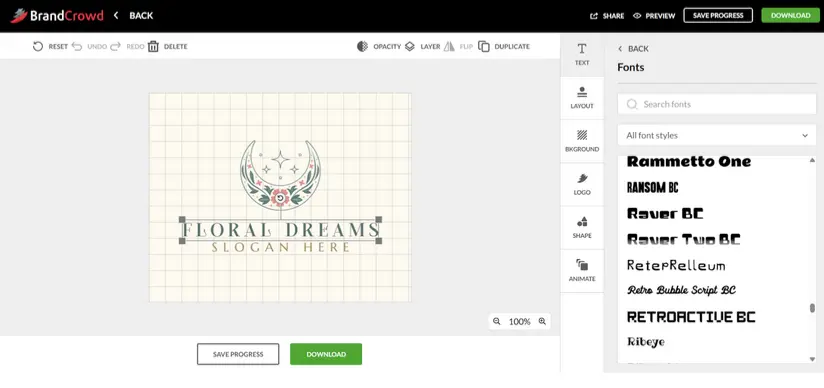The height and width of the screenshot is (388, 824).
Task: Choose the Rammetto One font
Action: pyautogui.click(x=689, y=161)
